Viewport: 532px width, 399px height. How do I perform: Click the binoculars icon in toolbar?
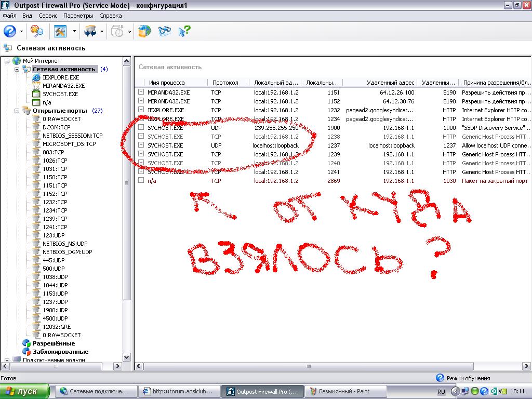point(165,31)
